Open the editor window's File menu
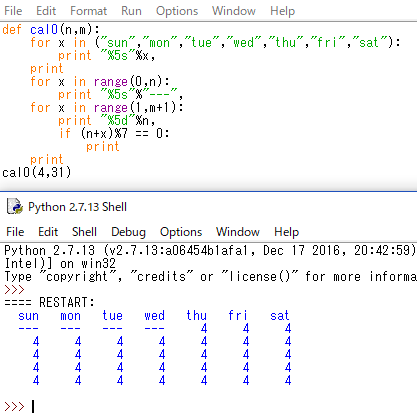Viewport: 417px width, 415px height. pyautogui.click(x=13, y=11)
